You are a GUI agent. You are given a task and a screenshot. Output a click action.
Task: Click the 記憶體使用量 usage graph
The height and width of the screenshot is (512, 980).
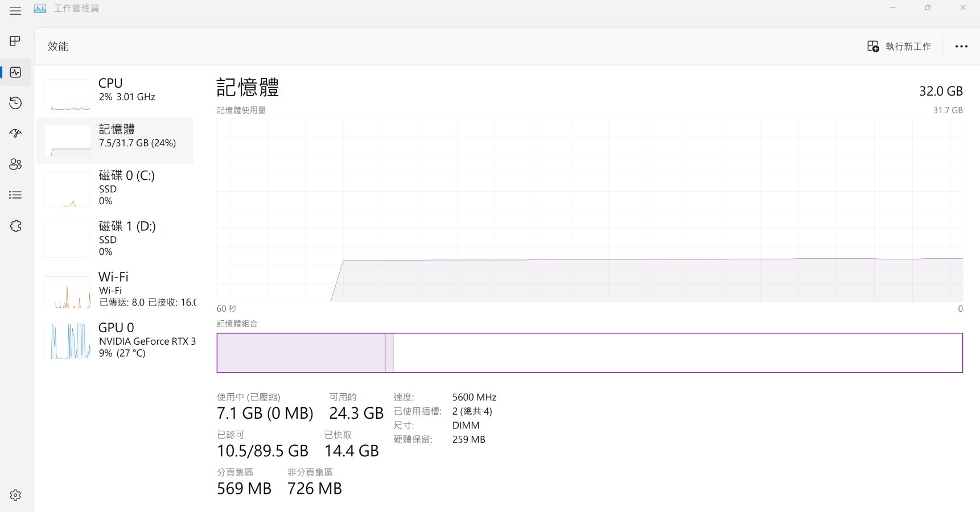pyautogui.click(x=589, y=210)
